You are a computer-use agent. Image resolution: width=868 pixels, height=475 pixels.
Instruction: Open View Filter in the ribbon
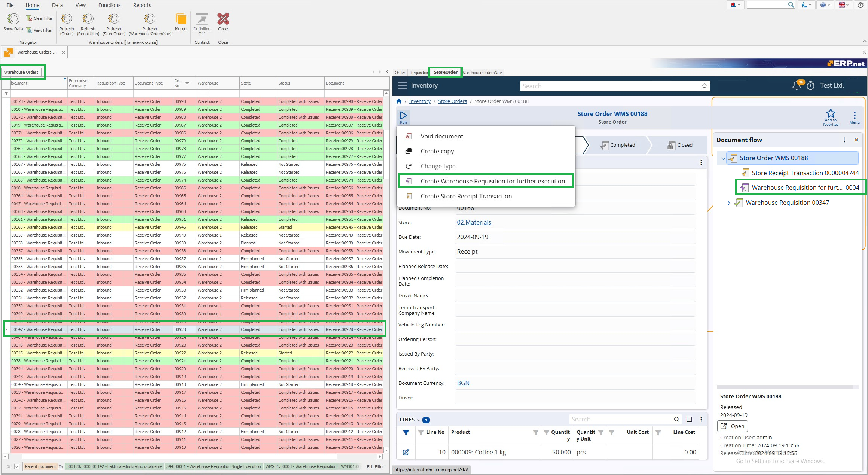pos(39,30)
